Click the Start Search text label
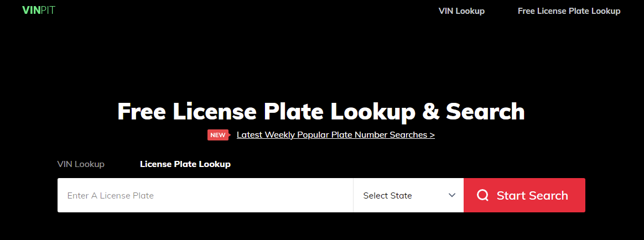The image size is (644, 240). pyautogui.click(x=532, y=195)
